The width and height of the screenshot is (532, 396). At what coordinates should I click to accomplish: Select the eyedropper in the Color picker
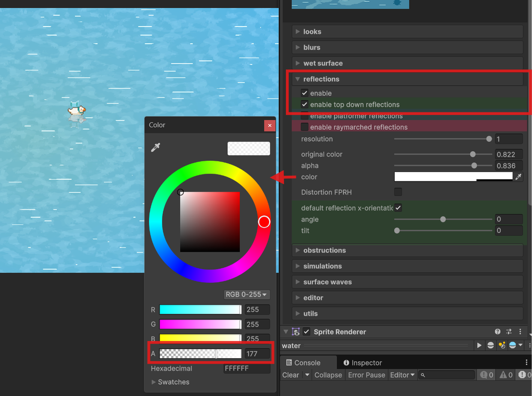(156, 148)
